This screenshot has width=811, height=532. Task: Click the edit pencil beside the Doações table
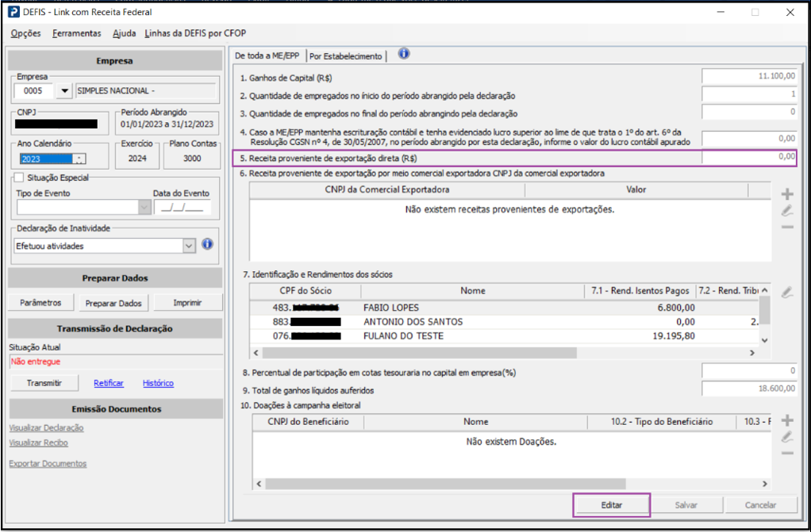787,437
